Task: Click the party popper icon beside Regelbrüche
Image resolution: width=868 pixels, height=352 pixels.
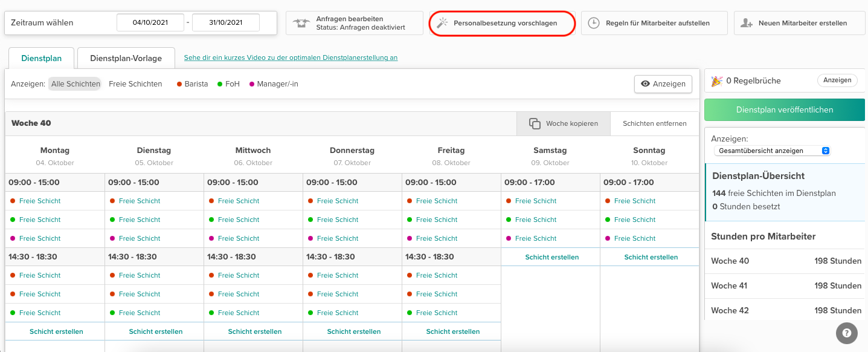Action: 717,80
